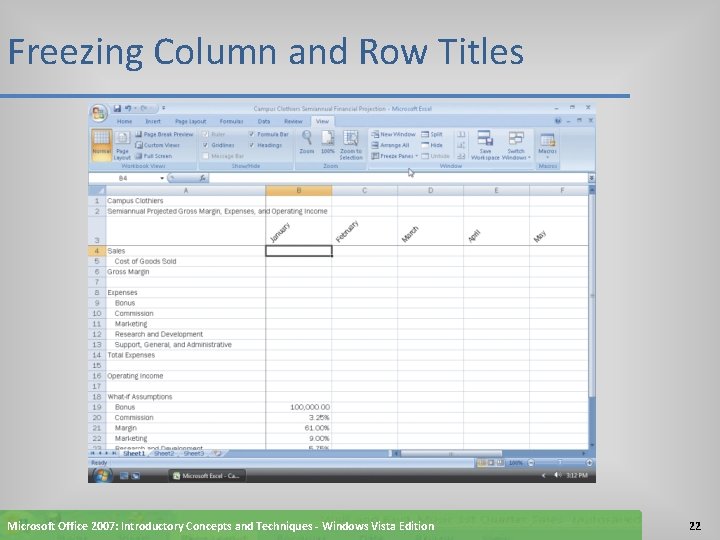Open the Zoom dialog magnifier icon

pyautogui.click(x=307, y=142)
